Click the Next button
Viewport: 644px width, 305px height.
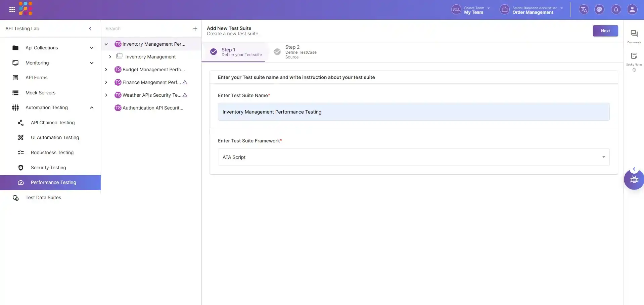click(x=605, y=31)
